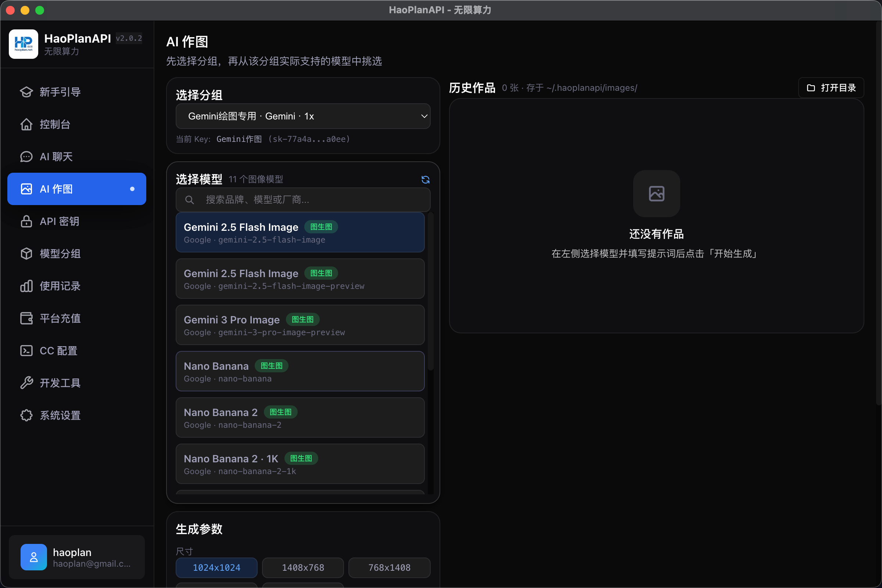This screenshot has width=882, height=588.
Task: Select the Nano Banana model card
Action: (x=300, y=371)
